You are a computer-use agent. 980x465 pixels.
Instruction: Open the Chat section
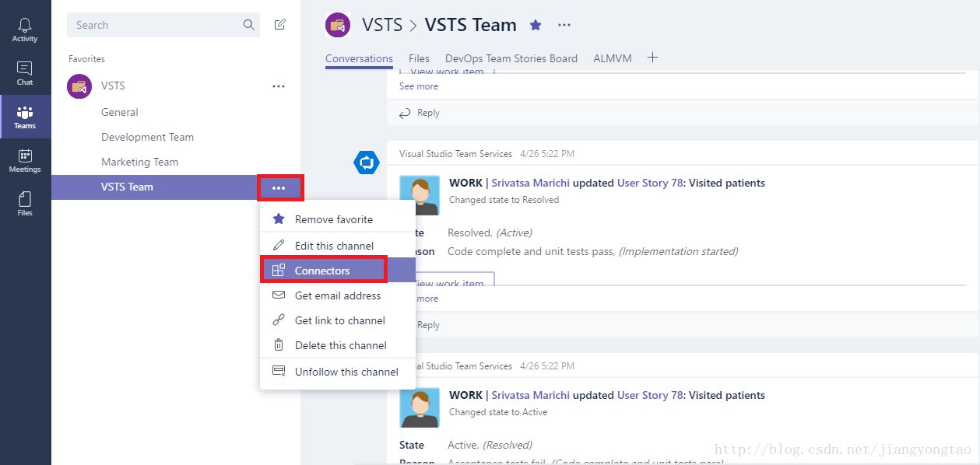[25, 73]
